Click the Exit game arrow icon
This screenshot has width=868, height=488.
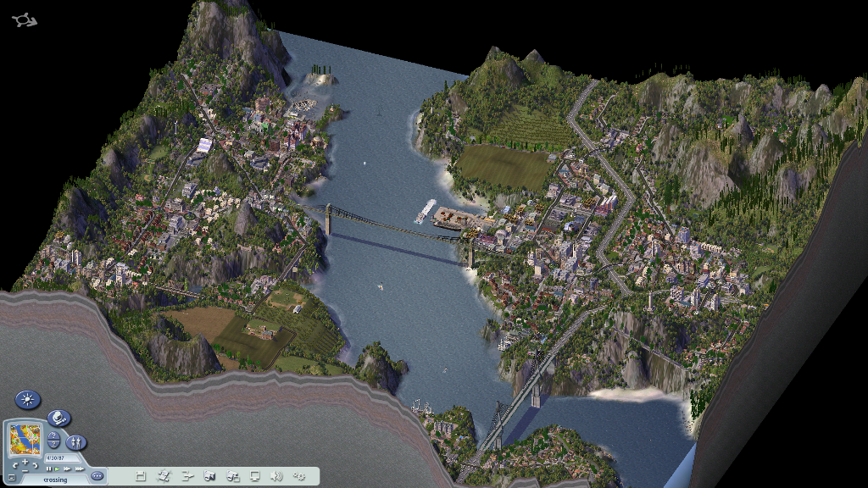(x=187, y=476)
